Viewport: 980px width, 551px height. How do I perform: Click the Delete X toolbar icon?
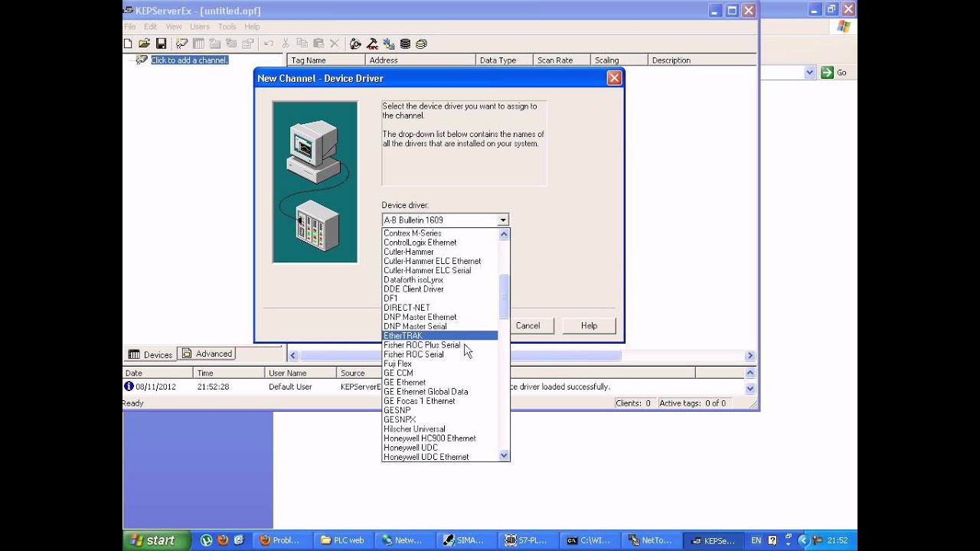(x=335, y=44)
